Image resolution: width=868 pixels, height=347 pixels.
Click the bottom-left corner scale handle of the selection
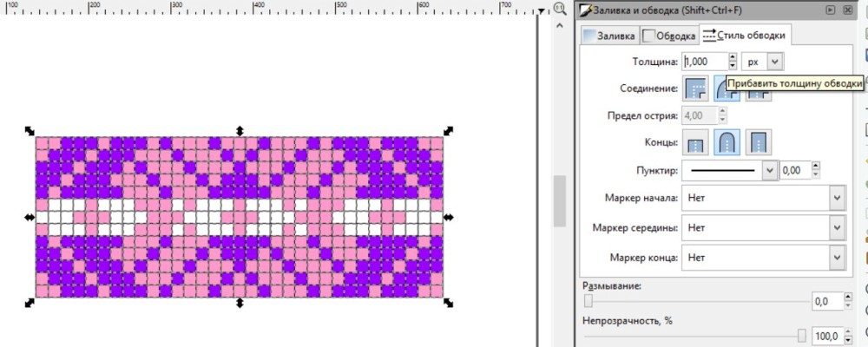tap(30, 304)
